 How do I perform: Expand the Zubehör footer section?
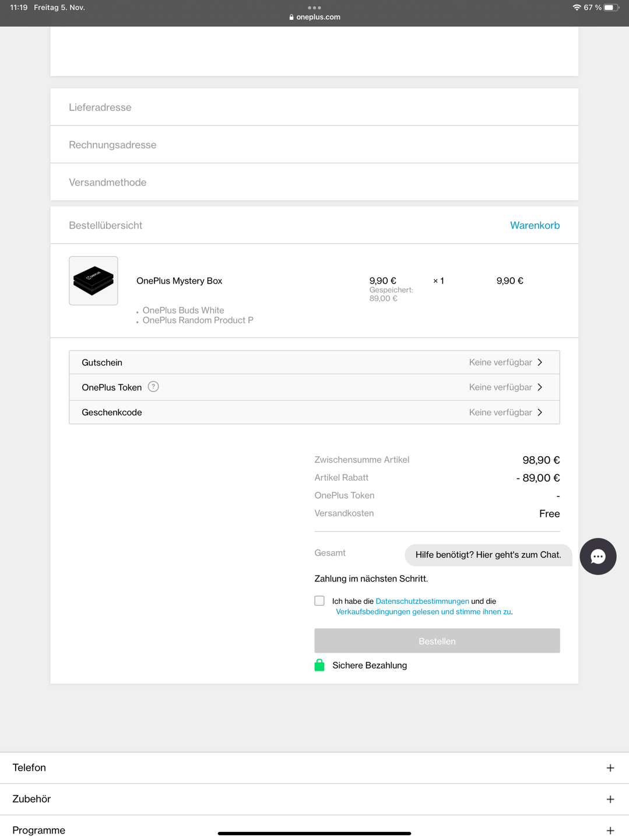pos(314,799)
